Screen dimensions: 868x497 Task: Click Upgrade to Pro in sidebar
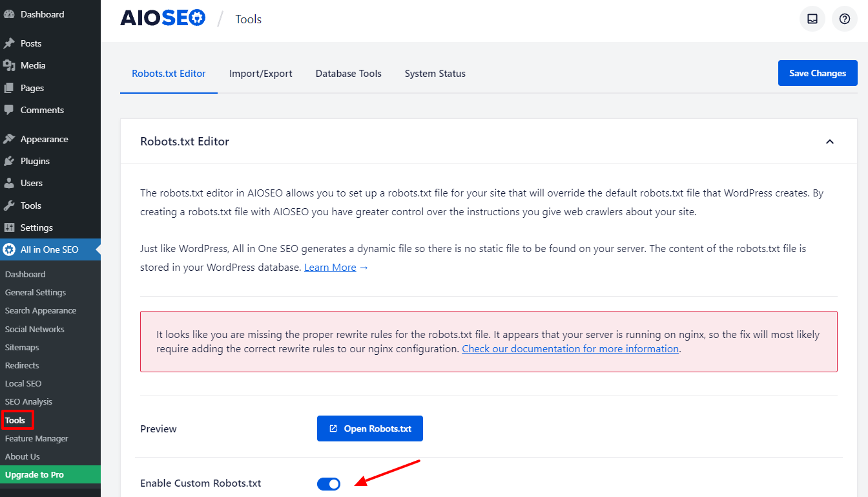(x=50, y=474)
